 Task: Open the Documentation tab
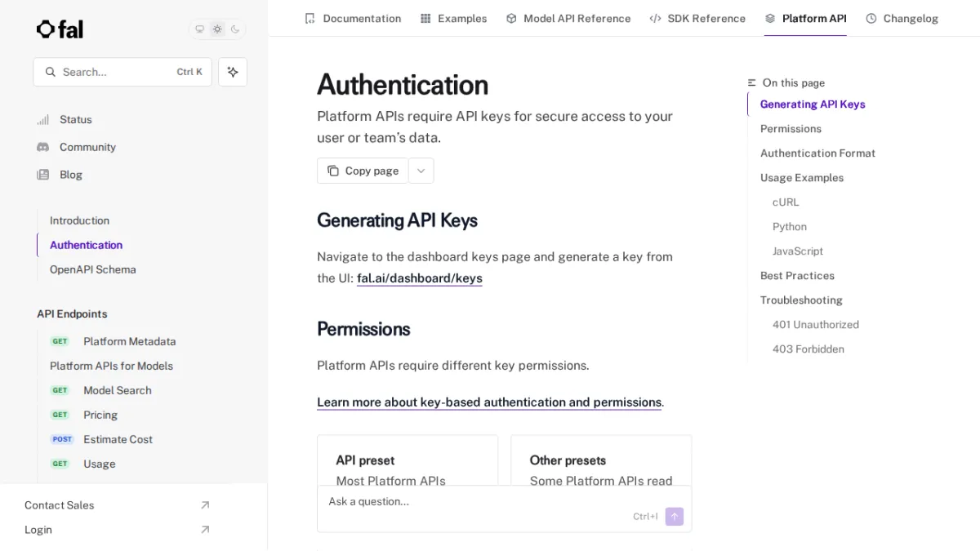[353, 18]
